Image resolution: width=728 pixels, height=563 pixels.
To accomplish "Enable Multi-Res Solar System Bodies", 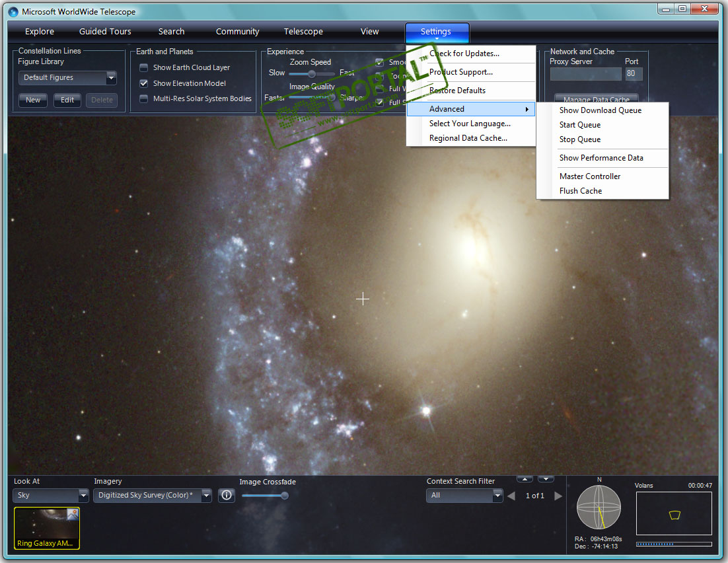I will click(144, 99).
